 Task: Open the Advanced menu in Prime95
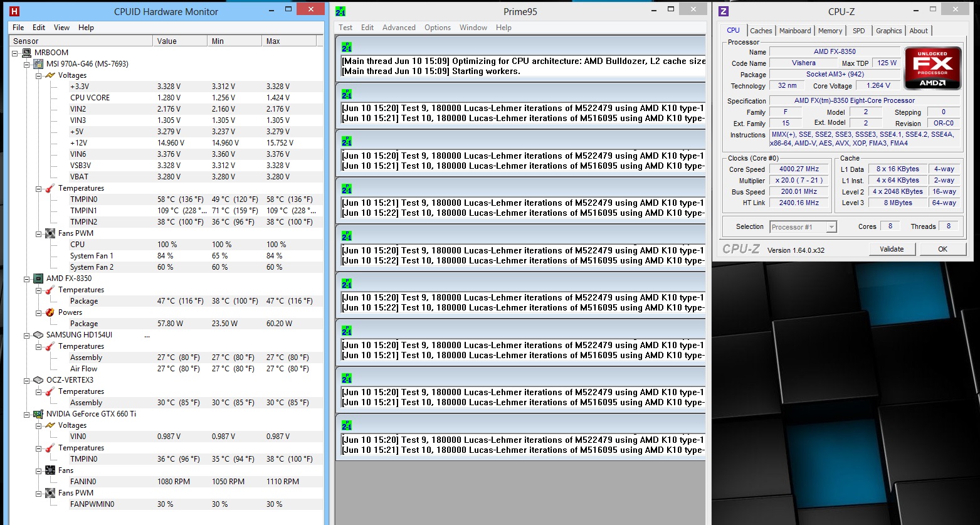tap(399, 28)
